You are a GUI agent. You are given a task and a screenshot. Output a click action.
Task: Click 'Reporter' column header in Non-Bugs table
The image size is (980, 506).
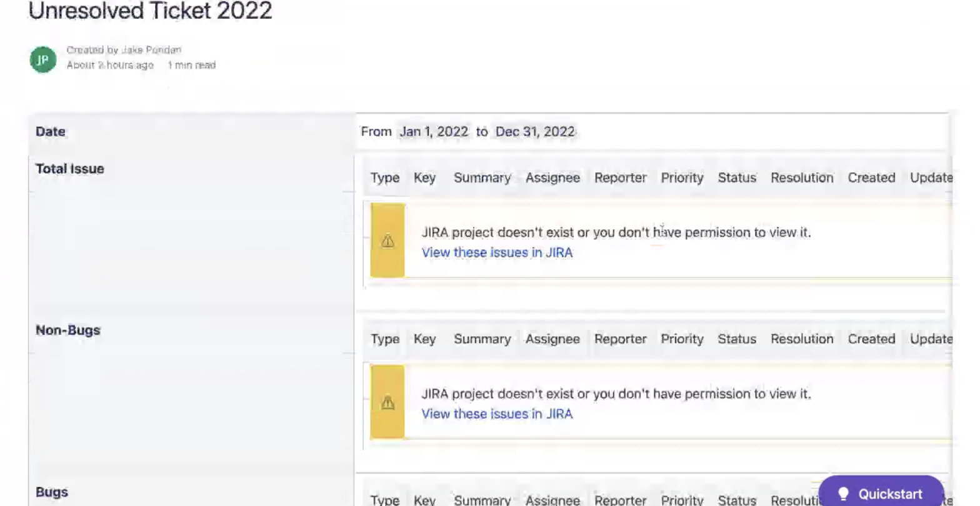point(621,339)
